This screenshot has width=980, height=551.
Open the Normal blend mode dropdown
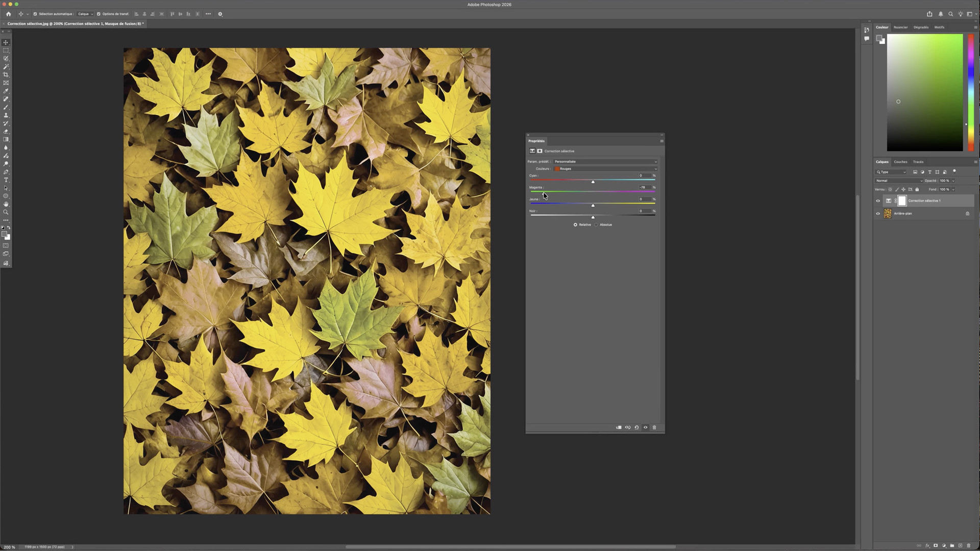coord(899,181)
